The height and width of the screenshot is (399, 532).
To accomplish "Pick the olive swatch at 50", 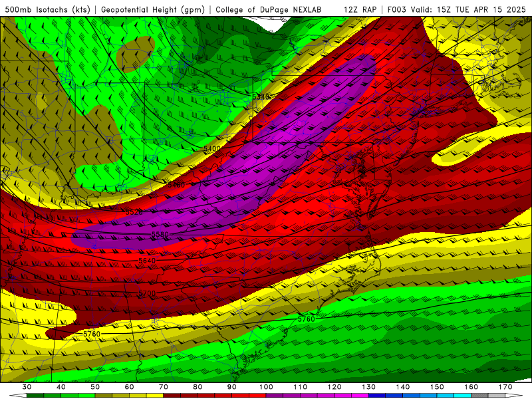I will coord(104,395).
